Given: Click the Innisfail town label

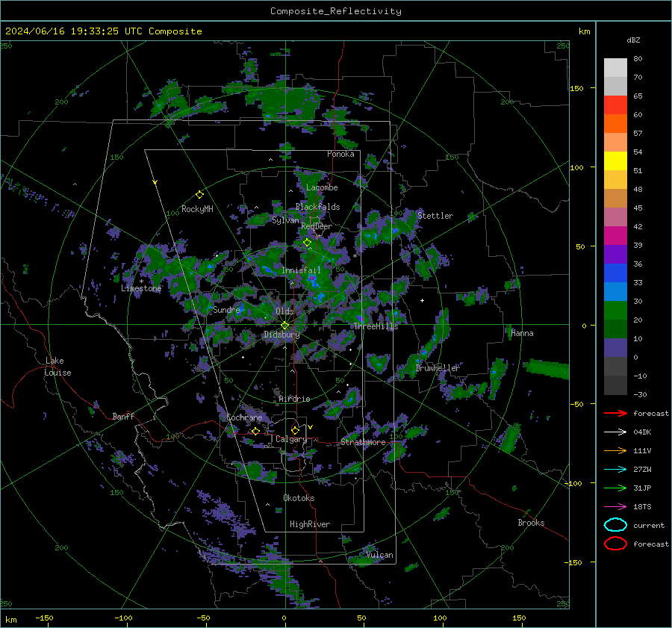Looking at the screenshot, I should coord(301,270).
